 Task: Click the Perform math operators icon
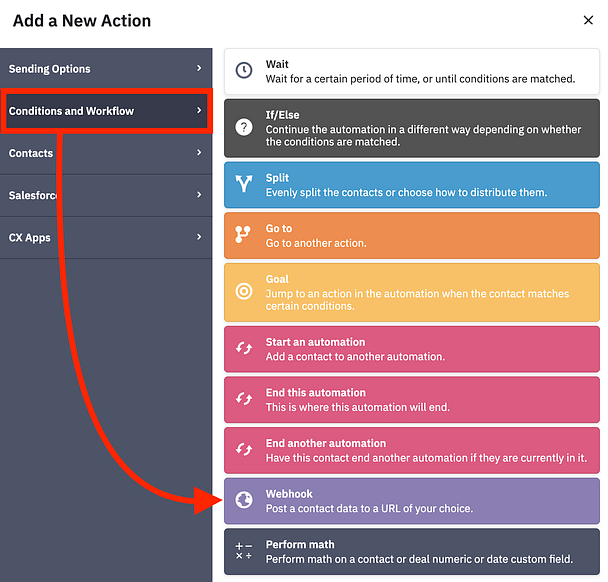point(244,551)
